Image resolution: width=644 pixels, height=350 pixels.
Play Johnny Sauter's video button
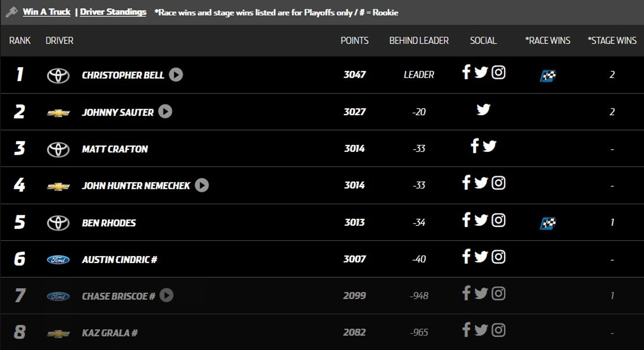165,111
